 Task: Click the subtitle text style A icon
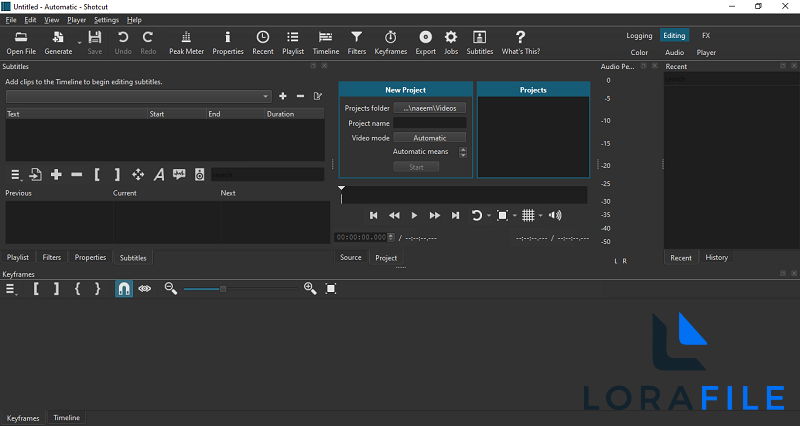click(x=159, y=174)
